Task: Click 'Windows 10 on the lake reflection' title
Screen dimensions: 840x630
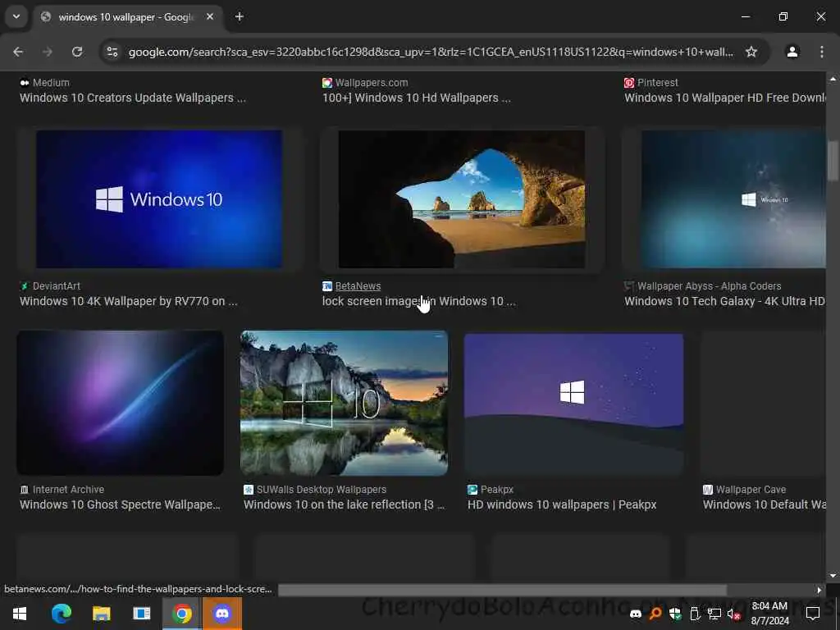Action: (x=344, y=505)
